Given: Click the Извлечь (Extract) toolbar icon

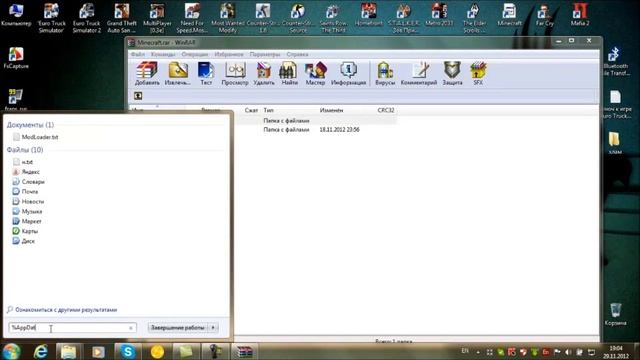Looking at the screenshot, I should [x=178, y=73].
